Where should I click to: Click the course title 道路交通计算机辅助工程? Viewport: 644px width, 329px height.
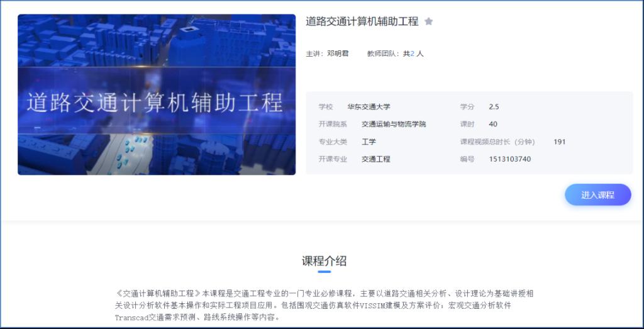point(362,21)
